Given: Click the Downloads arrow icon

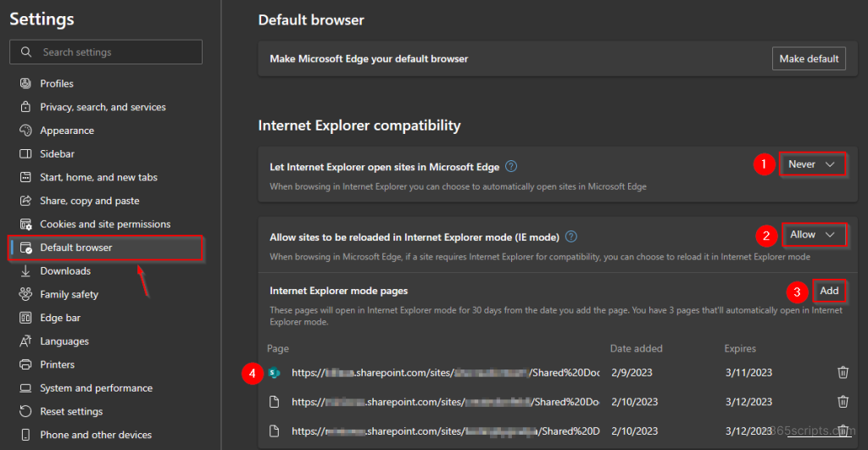Looking at the screenshot, I should 25,271.
